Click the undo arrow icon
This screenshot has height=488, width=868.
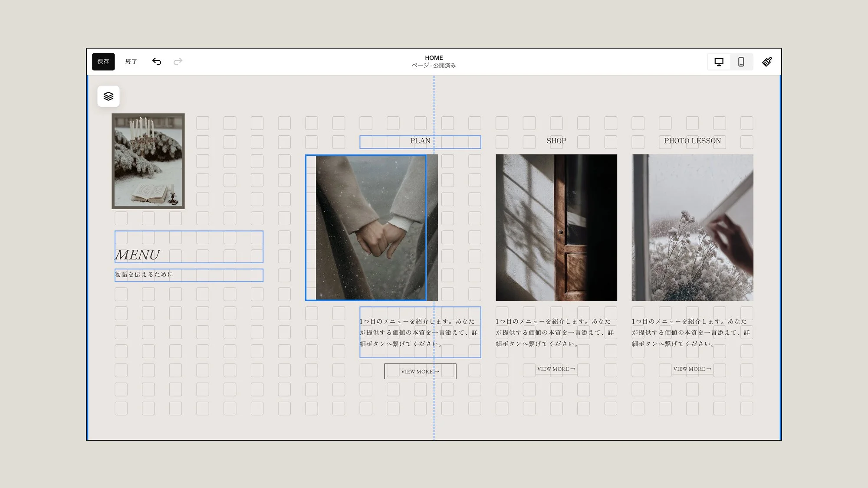(x=157, y=62)
